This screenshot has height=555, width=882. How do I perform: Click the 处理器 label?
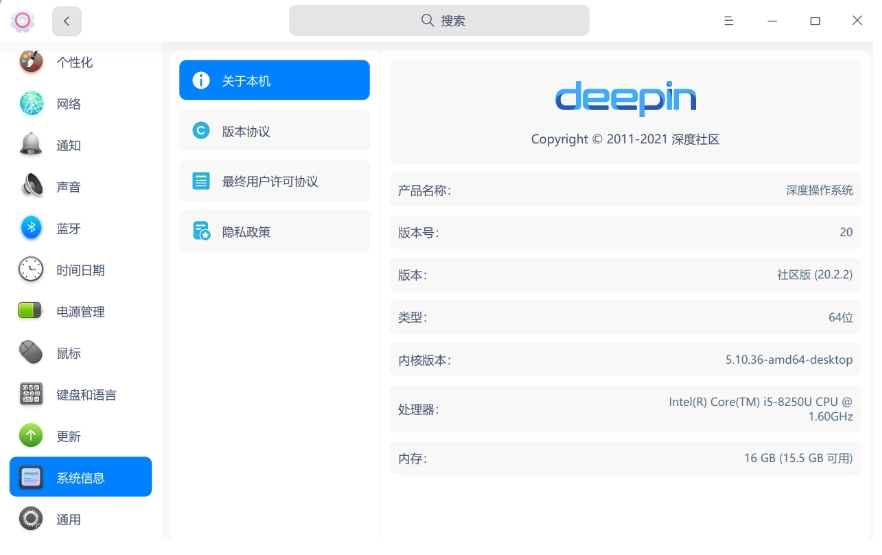point(418,409)
